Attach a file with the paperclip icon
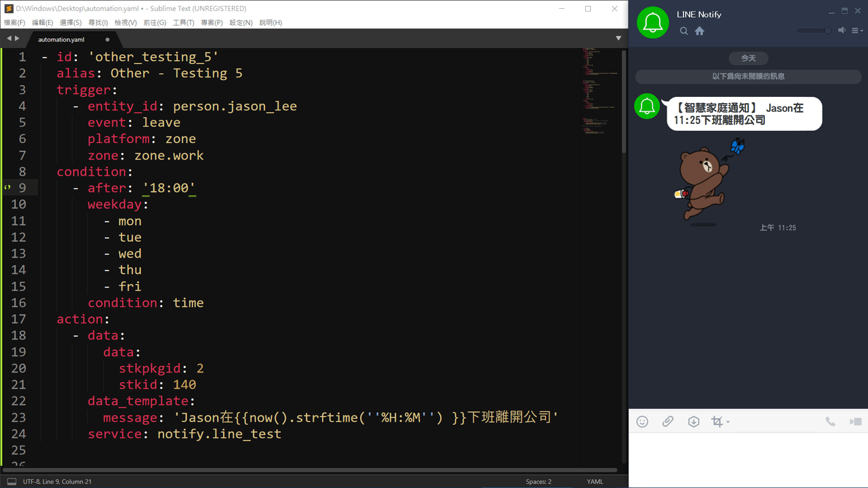Image resolution: width=868 pixels, height=488 pixels. [668, 422]
